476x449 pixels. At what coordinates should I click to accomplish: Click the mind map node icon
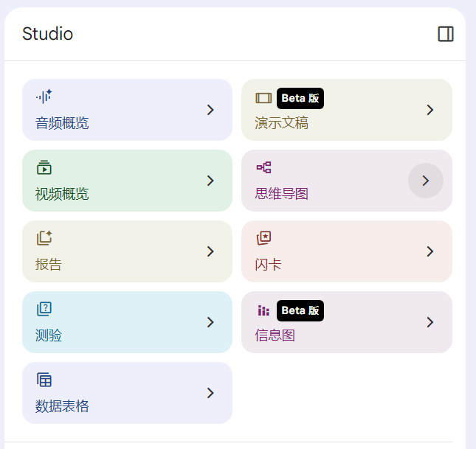point(263,167)
